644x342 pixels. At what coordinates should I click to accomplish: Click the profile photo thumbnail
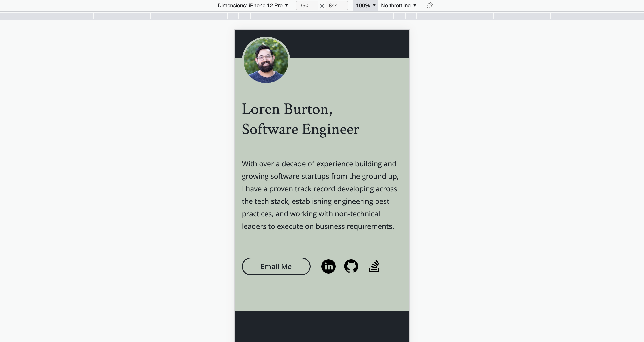265,59
